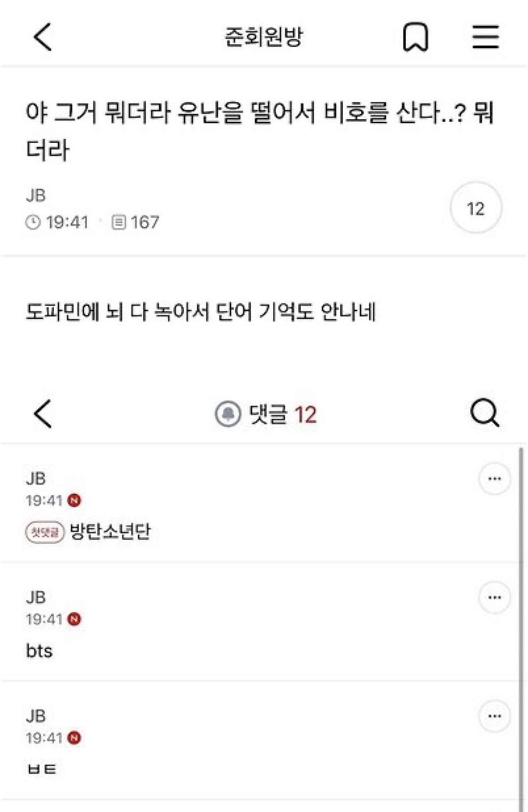Click the clock icon beside 19:41
The image size is (528, 812).
coord(33,222)
